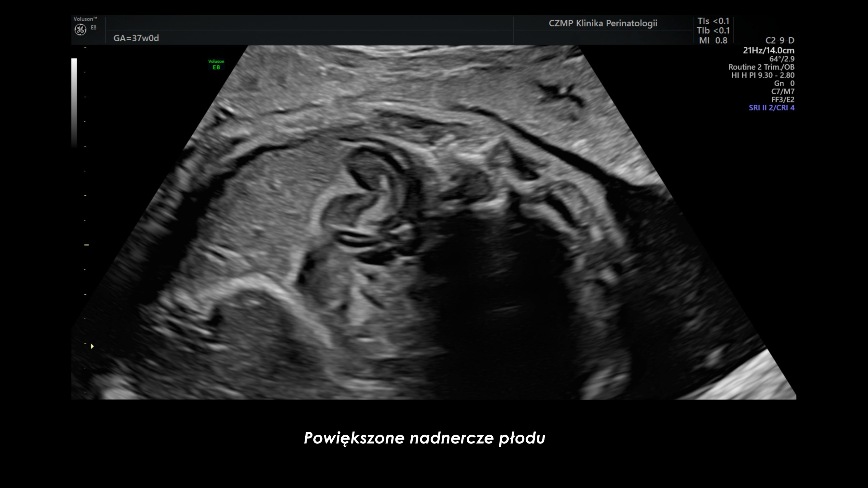Click the green Voluson E8 watermark
The image size is (868, 488).
click(x=216, y=64)
